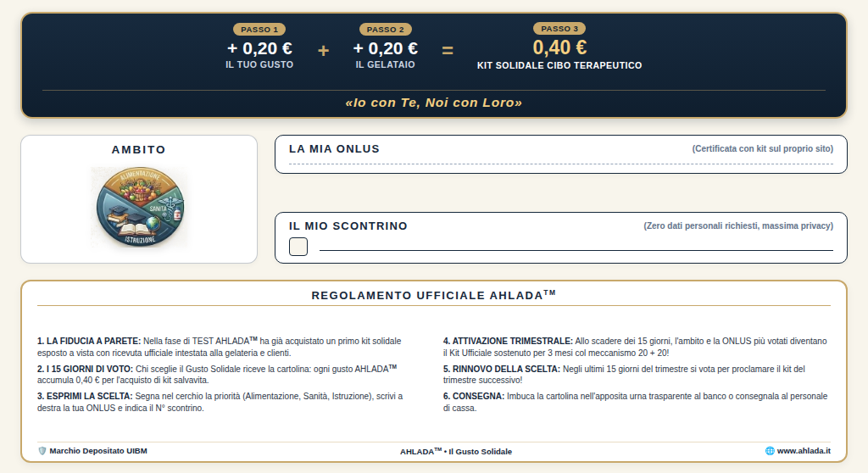Click the La Mia Onlus dashed input line
This screenshot has width=868, height=473.
(561, 164)
